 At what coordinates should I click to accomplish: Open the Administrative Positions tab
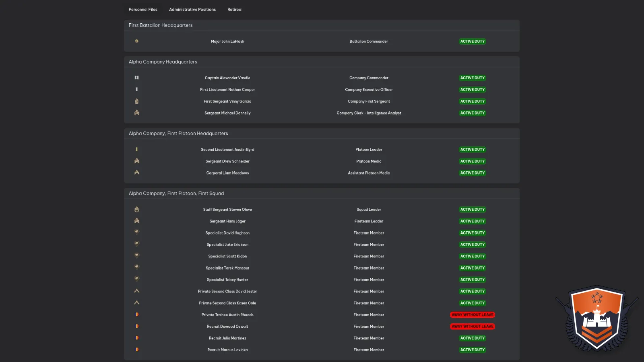(x=192, y=9)
